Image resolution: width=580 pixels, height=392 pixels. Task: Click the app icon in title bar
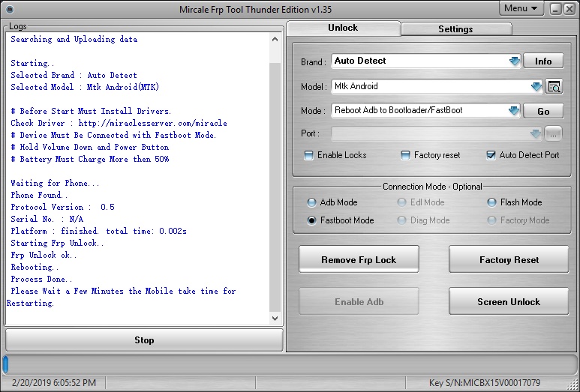[x=10, y=9]
